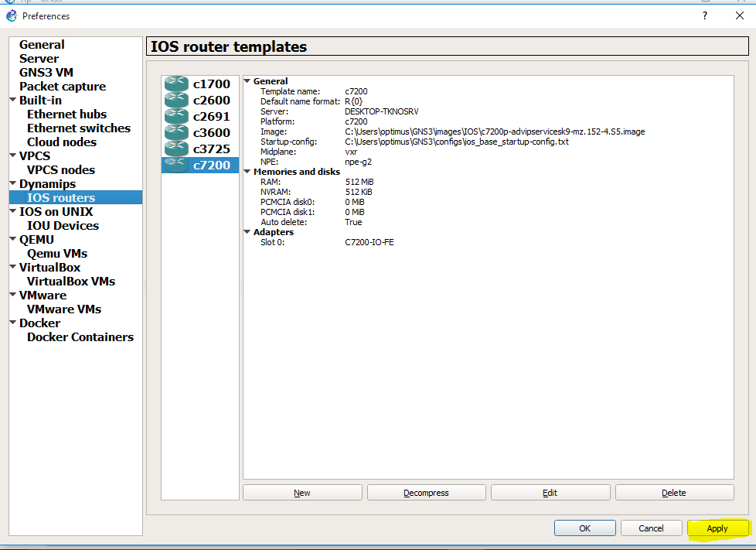
Task: Select the c3725 router icon
Action: (x=176, y=149)
